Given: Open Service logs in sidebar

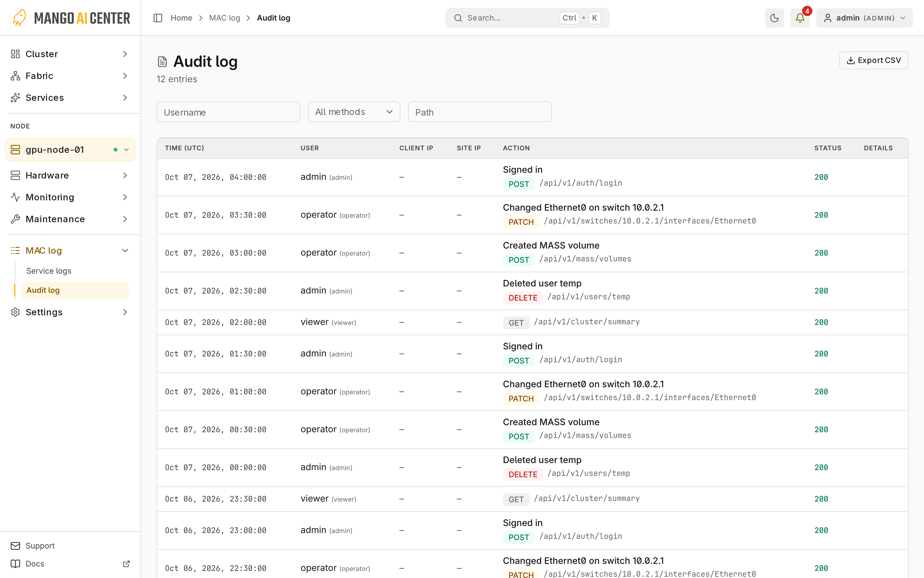Looking at the screenshot, I should coord(49,271).
